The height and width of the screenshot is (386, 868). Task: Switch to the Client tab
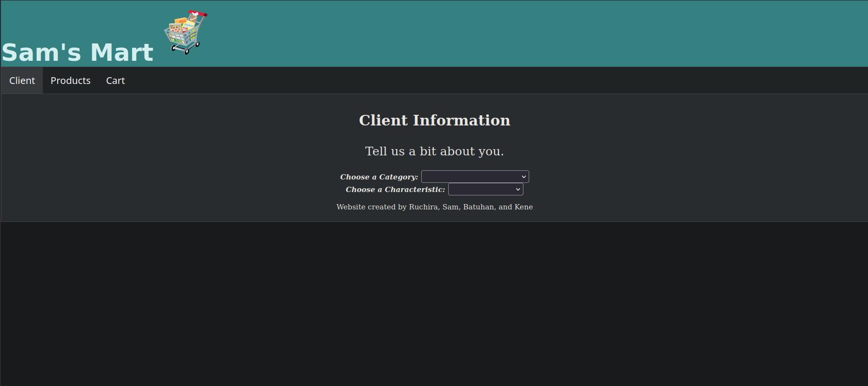[x=22, y=81]
